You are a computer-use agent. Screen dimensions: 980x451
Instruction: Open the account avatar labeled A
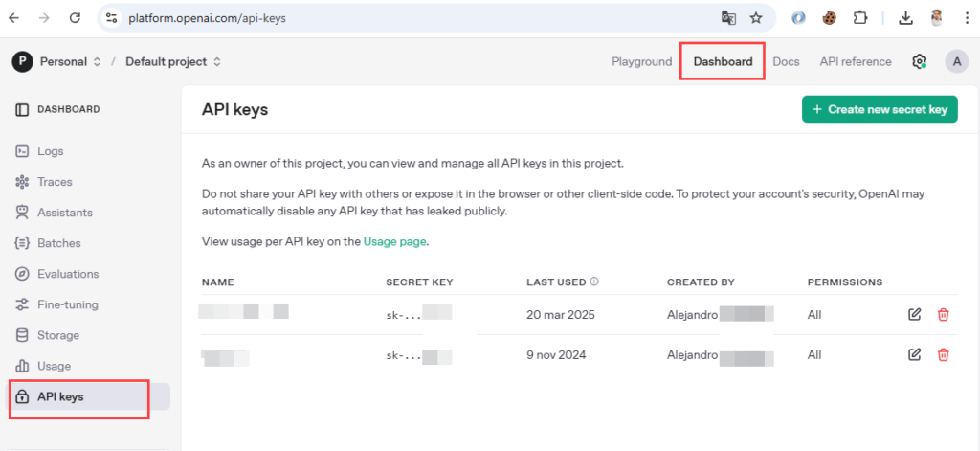957,62
